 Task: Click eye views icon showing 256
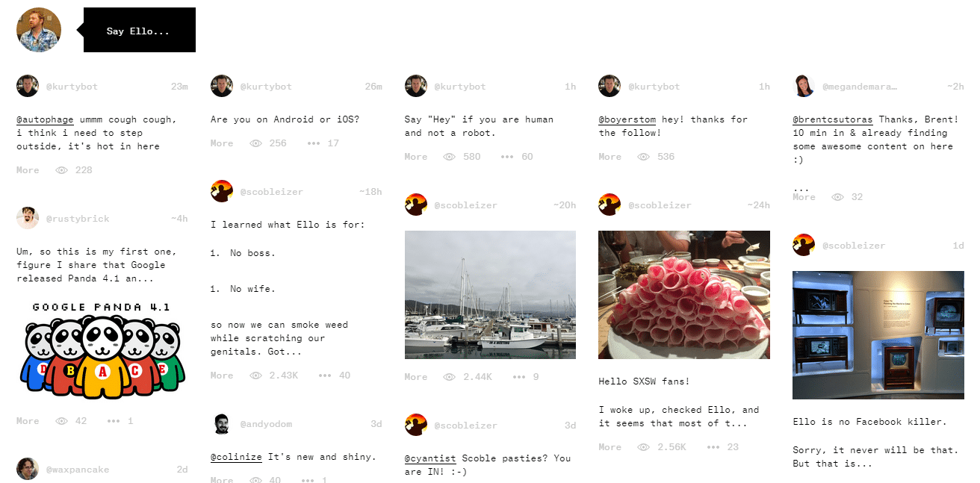tap(255, 143)
